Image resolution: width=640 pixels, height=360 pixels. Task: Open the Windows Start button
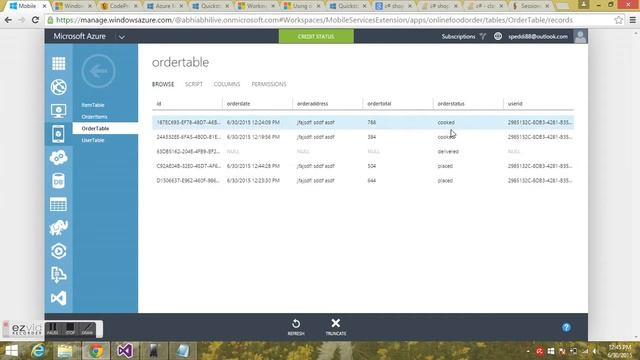11,351
